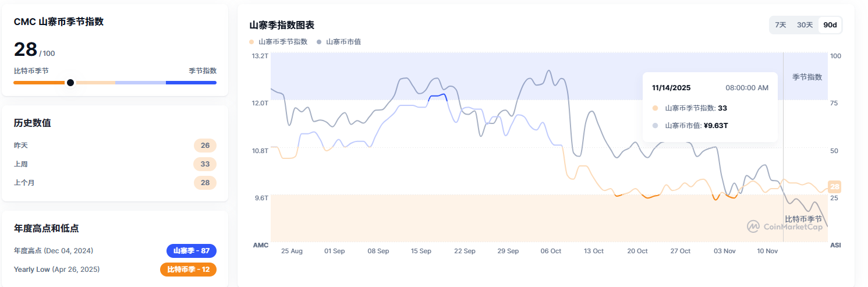This screenshot has width=868, height=287.
Task: Click the blue segment of the index bar
Action: 191,83
